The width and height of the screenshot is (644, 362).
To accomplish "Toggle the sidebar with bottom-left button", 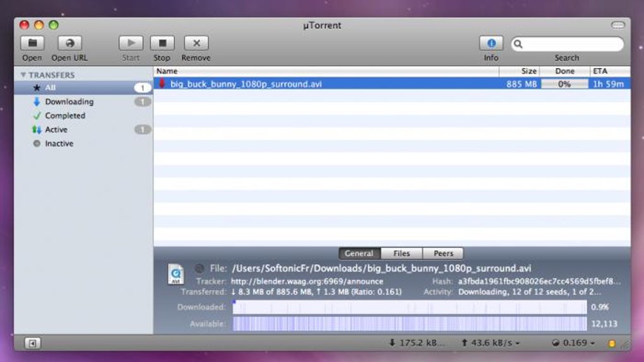I will pyautogui.click(x=32, y=343).
